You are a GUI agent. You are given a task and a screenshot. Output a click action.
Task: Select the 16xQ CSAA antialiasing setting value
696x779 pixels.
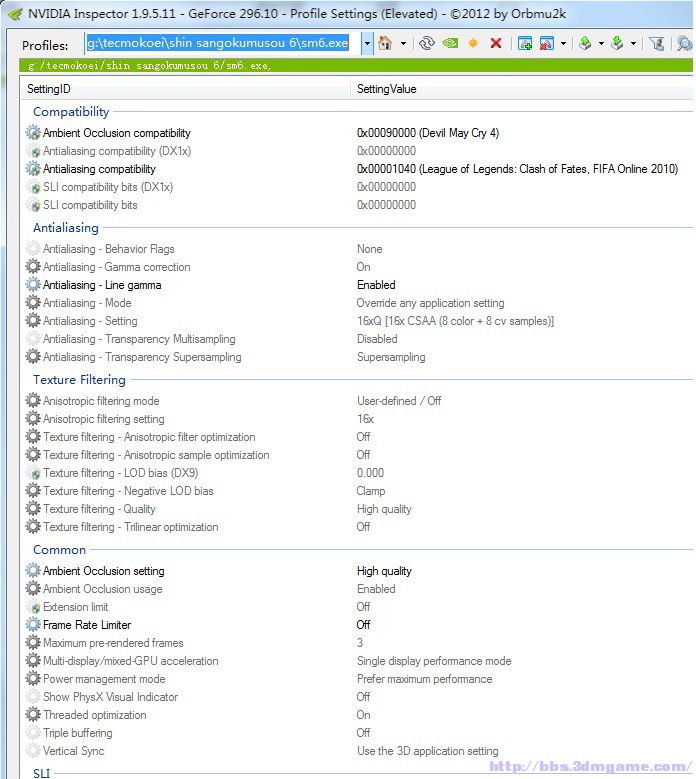coord(455,321)
